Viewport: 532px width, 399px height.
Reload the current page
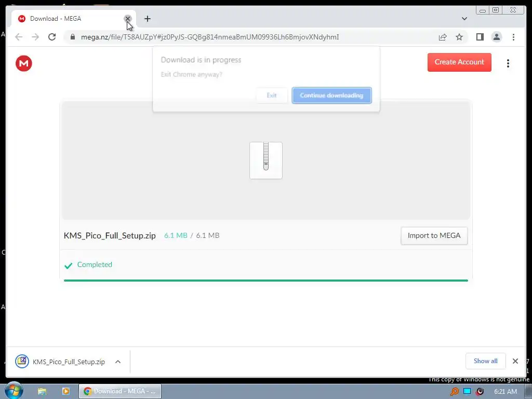52,37
